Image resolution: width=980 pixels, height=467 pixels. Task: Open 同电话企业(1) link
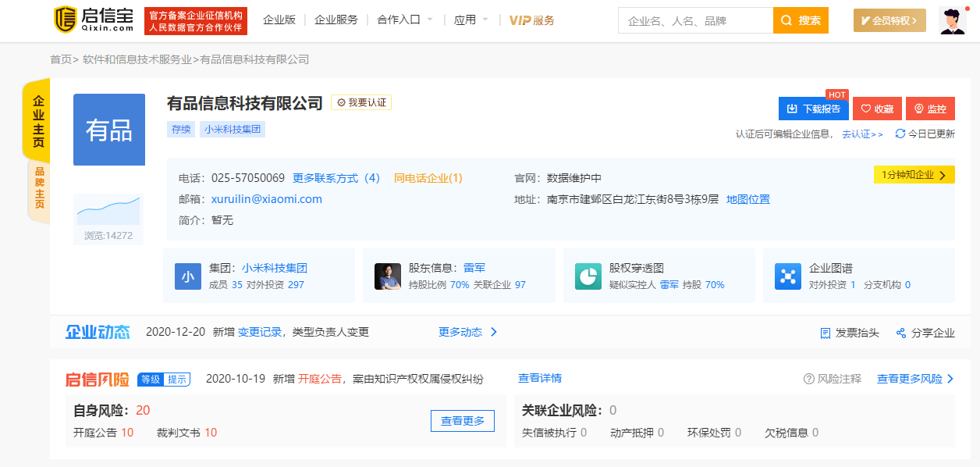tap(428, 178)
